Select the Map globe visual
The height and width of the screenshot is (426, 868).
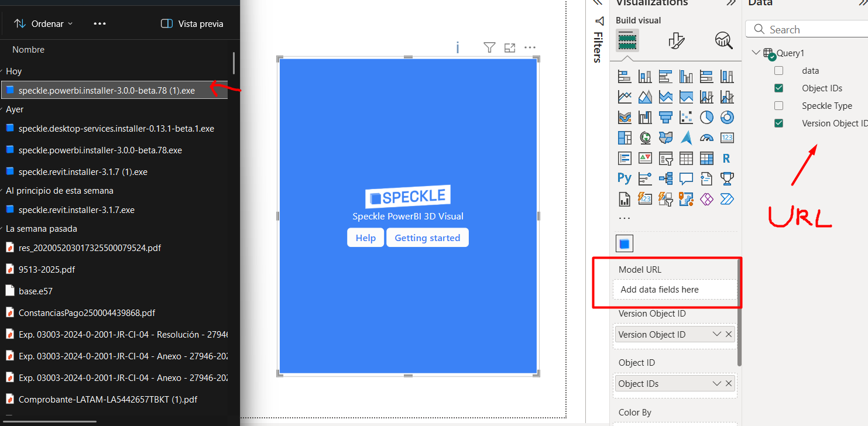pyautogui.click(x=645, y=138)
